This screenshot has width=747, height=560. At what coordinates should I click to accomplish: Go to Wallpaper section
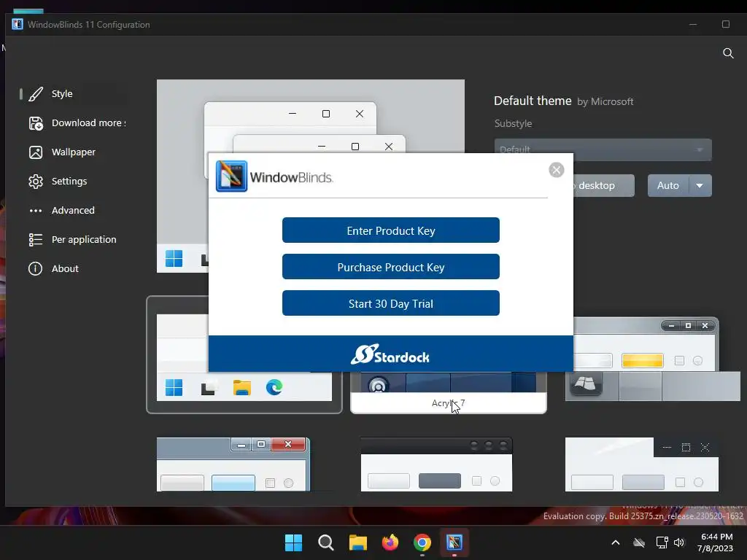coord(74,152)
